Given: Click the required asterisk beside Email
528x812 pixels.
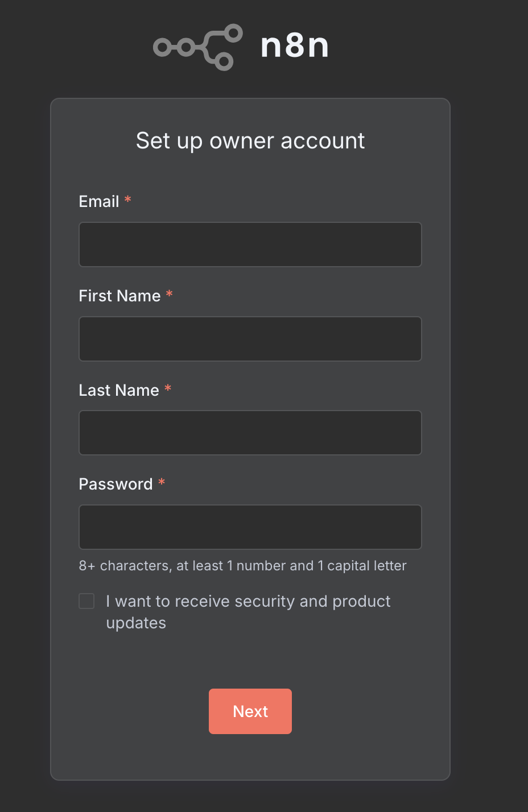Looking at the screenshot, I should 128,200.
